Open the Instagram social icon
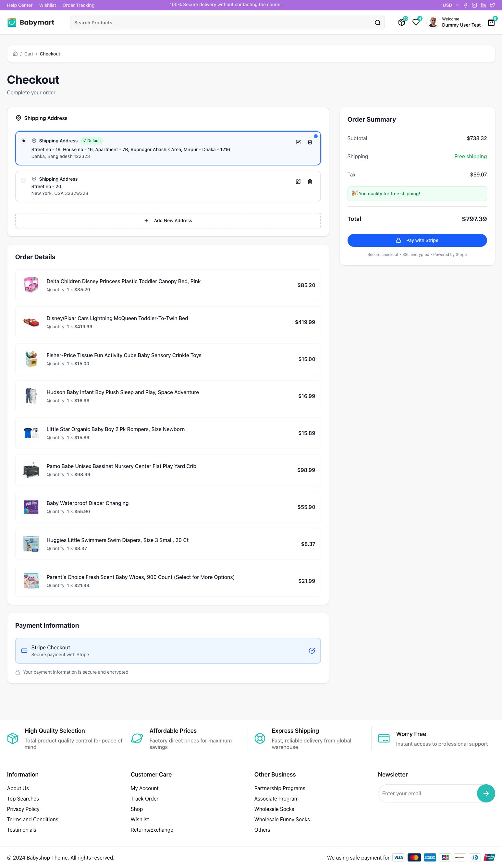The image size is (502, 868). click(x=474, y=5)
